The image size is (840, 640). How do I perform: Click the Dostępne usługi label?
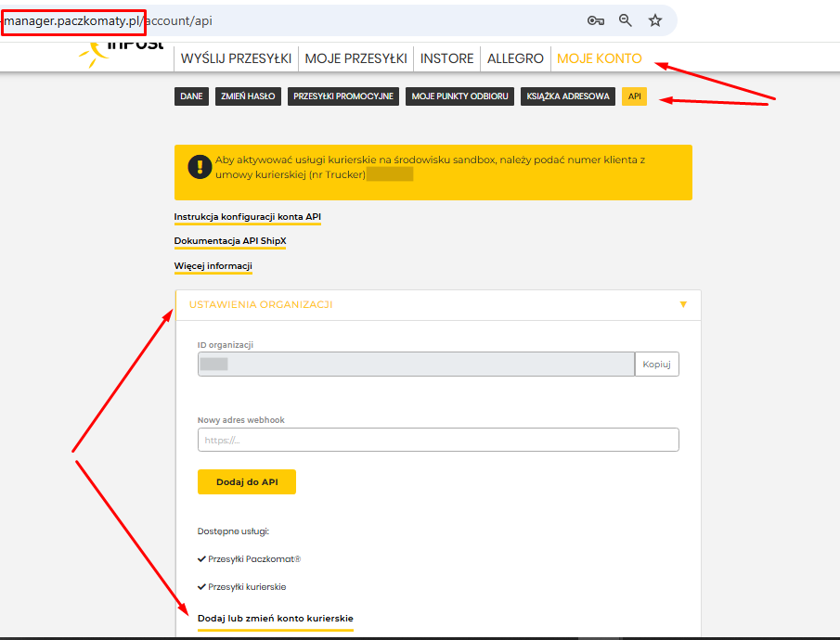(x=233, y=531)
